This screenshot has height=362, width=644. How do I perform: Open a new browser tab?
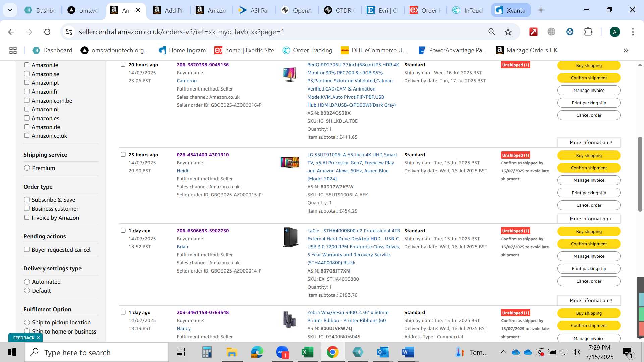coord(541,10)
